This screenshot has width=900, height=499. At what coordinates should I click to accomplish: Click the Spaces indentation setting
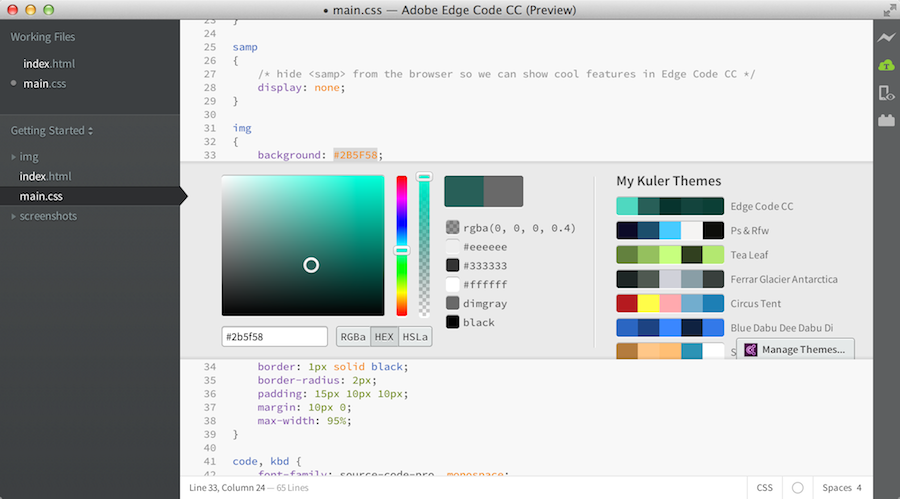[x=836, y=488]
